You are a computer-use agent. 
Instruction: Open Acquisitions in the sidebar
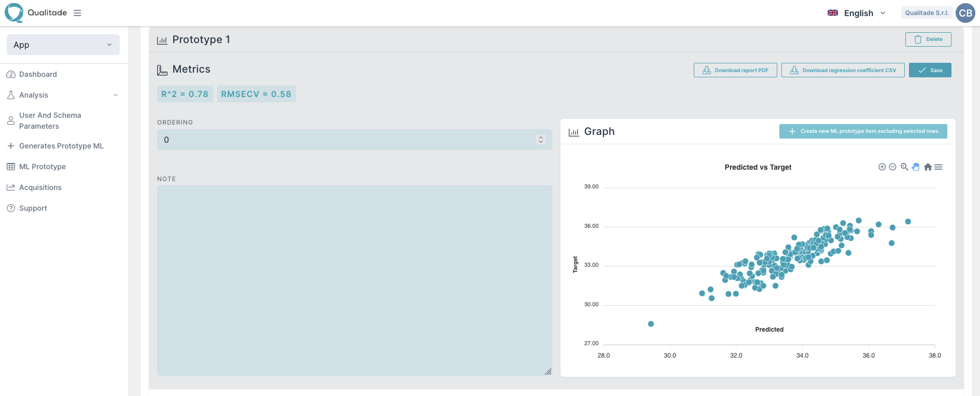click(40, 187)
